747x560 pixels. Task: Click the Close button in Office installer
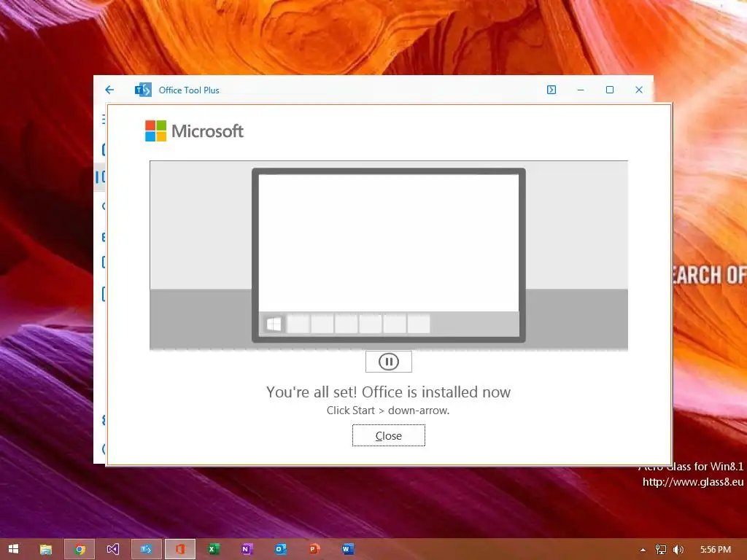pos(388,435)
